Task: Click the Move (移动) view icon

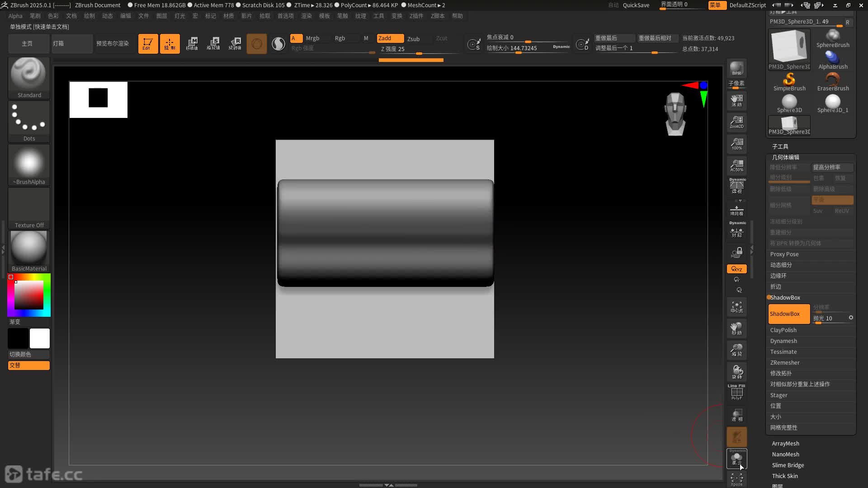Action: [736, 329]
